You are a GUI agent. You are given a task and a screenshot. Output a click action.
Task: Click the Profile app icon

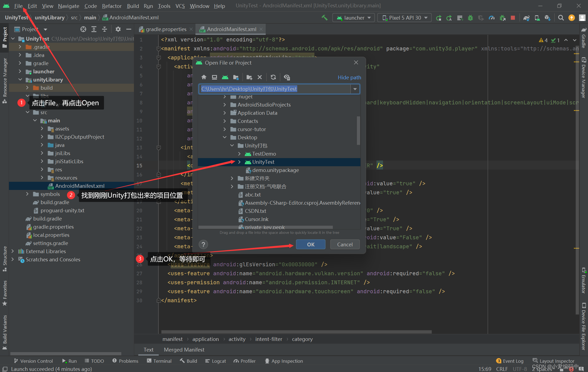[x=492, y=18]
